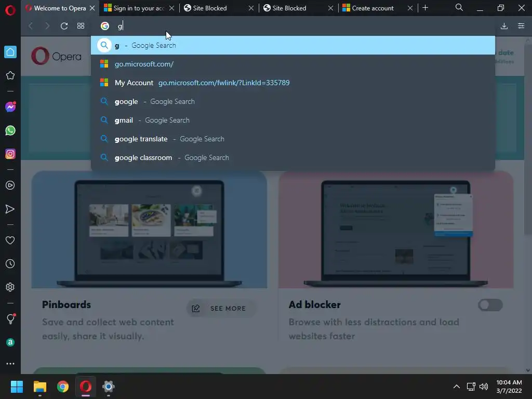Open My Flow send icon

coord(10,209)
